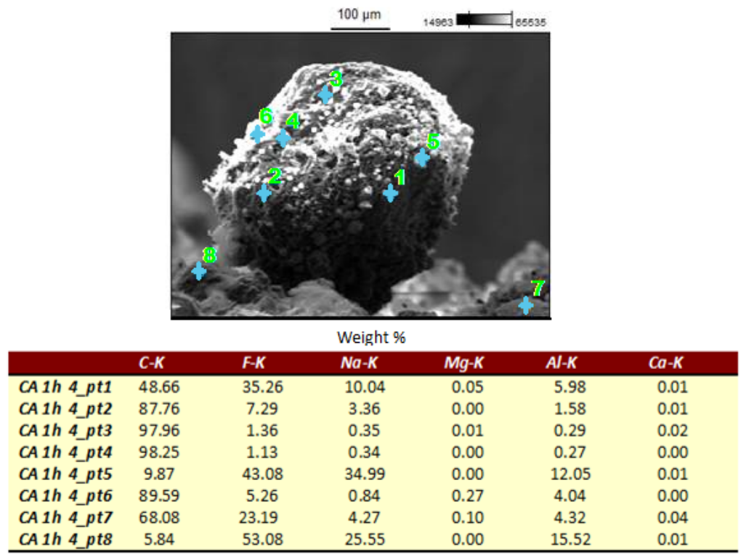
Task: Select the C-K value 87.76
Action: click(159, 409)
